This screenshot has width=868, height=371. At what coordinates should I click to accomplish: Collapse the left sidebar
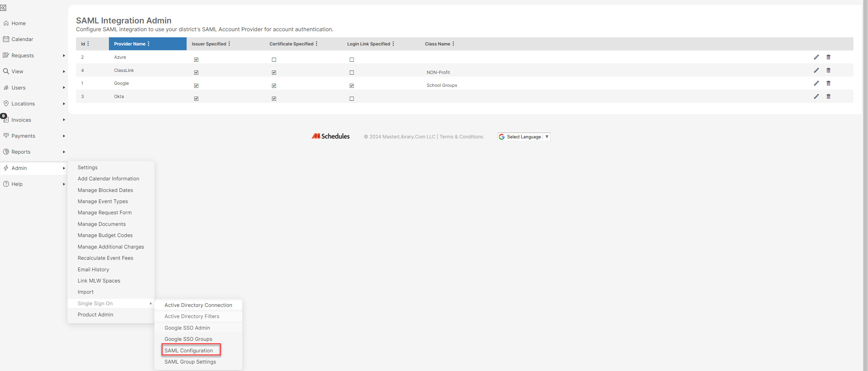coord(4,8)
